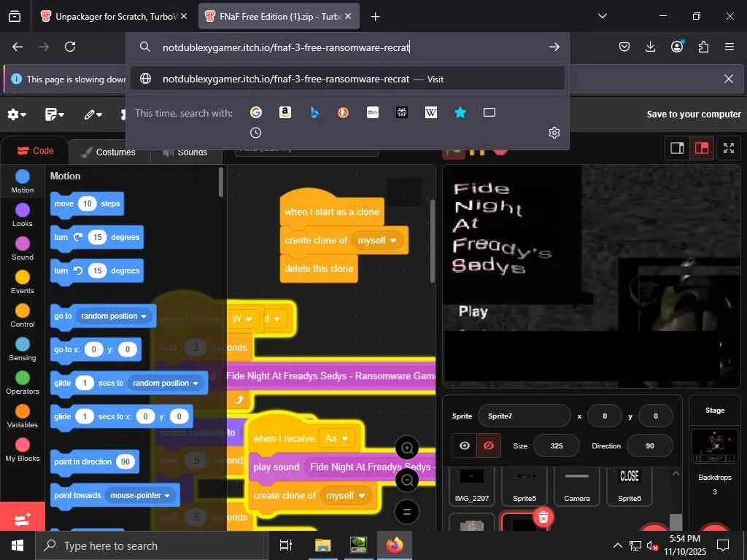Select the IMG_2297 sprite thumbnail
This screenshot has width=747, height=560.
(472, 485)
